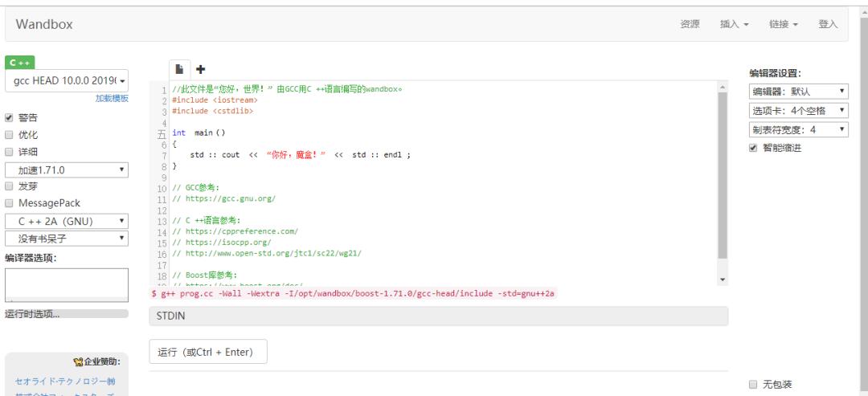Expand the 运行时选项... runtime options
This screenshot has height=396, width=868.
coord(67,313)
